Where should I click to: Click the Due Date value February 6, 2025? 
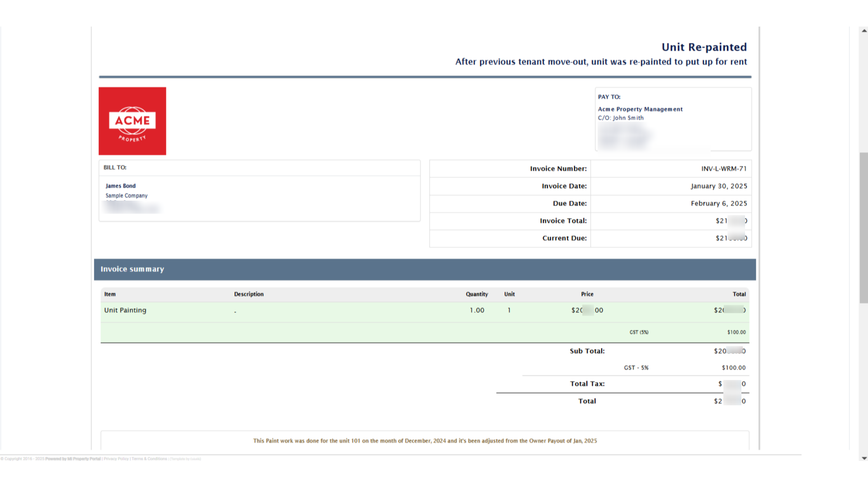719,203
